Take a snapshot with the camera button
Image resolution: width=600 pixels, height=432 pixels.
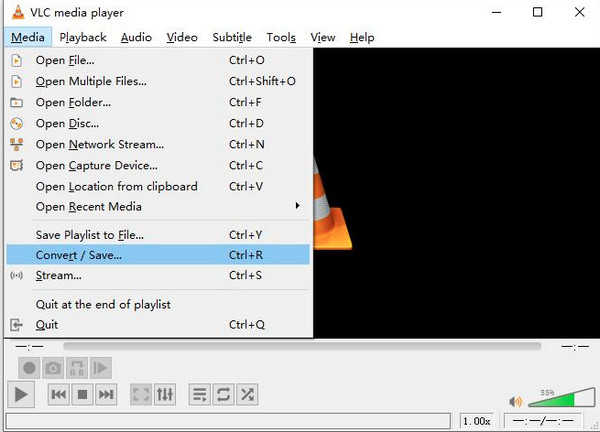tap(53, 368)
